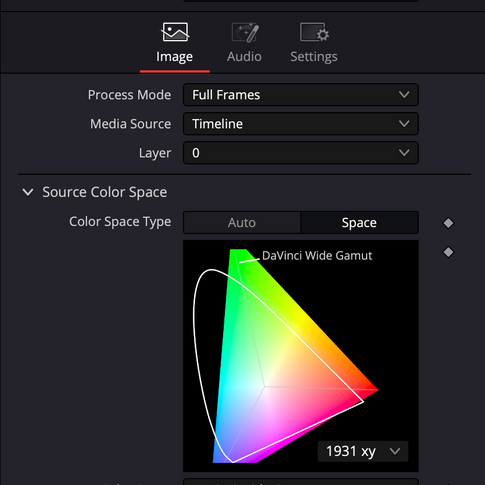This screenshot has width=485, height=485.
Task: Select Auto color space type
Action: 242,223
